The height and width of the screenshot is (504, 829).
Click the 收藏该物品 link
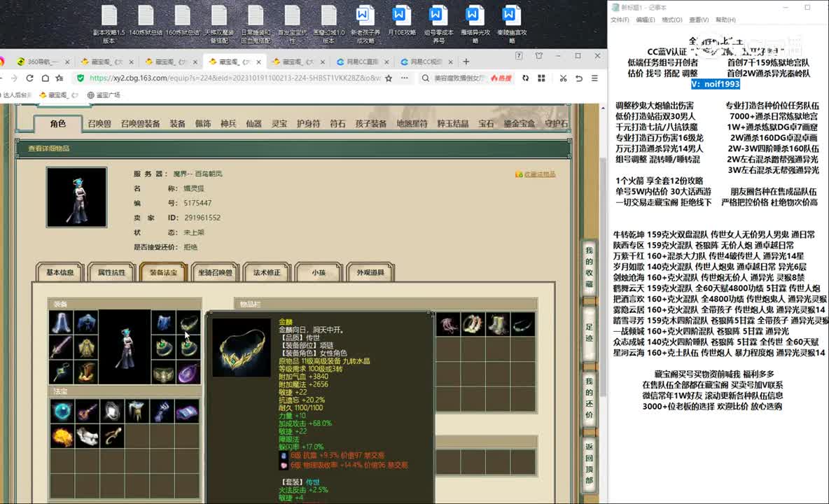click(x=536, y=174)
